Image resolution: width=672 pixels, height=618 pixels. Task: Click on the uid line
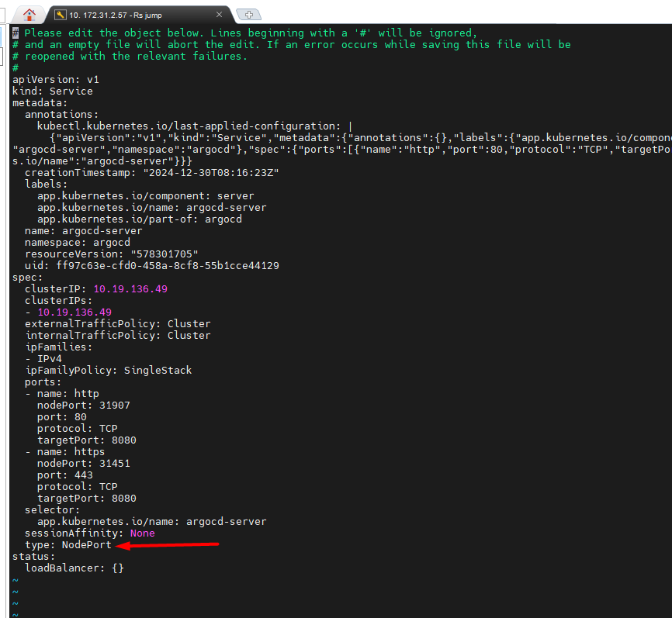(152, 265)
